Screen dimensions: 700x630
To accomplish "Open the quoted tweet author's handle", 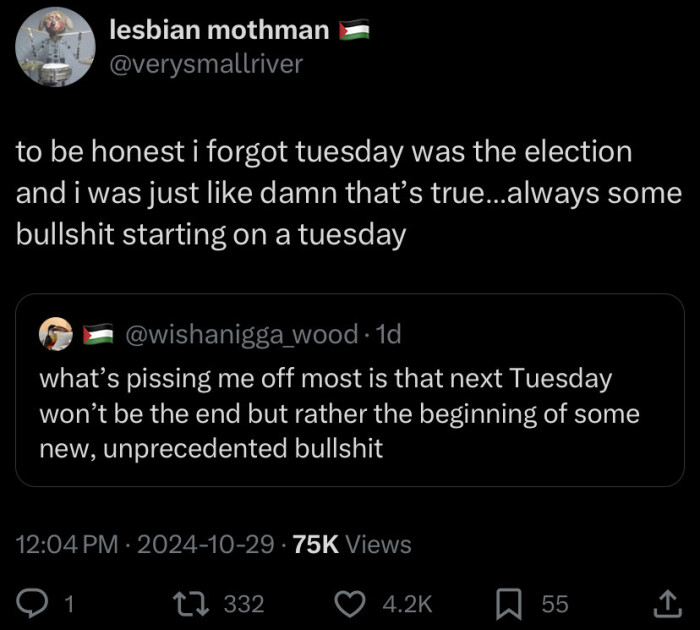I will [242, 335].
